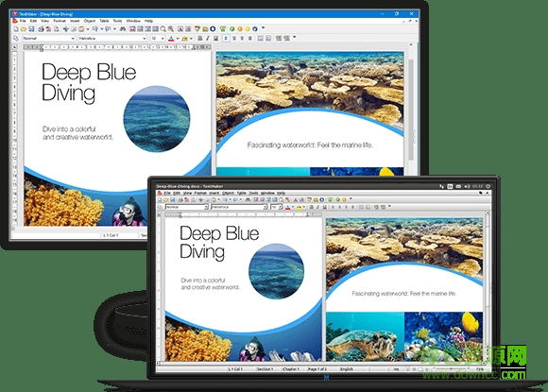
Task: Click the yellow round icon, Windows toolbar
Action: [248, 28]
